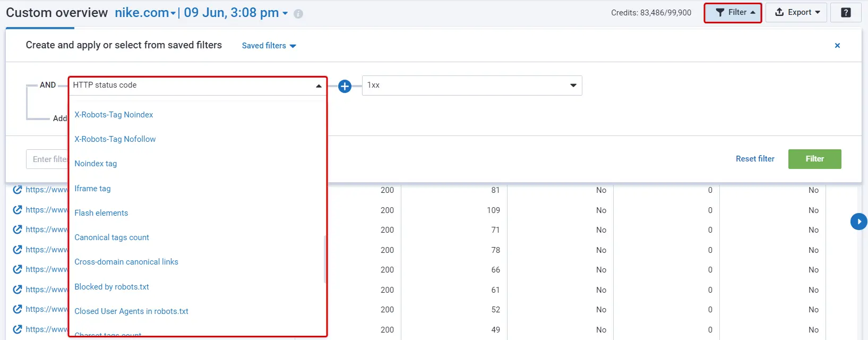Viewport: 868px width, 340px height.
Task: Close the filter panel with X
Action: click(837, 46)
